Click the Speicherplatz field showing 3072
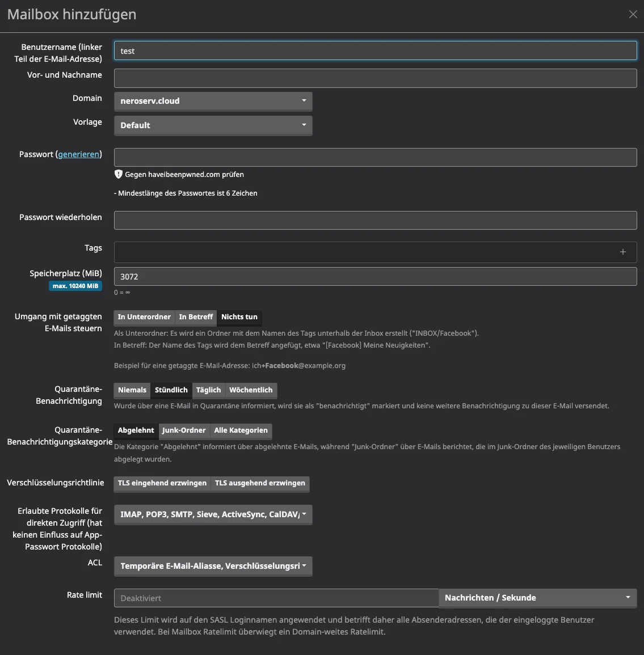The height and width of the screenshot is (655, 644). point(375,277)
